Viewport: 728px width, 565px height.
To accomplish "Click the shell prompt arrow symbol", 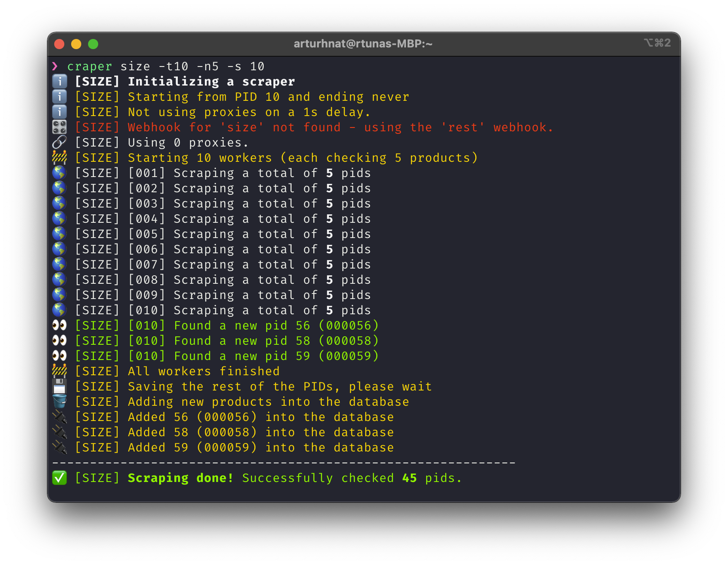I will (x=55, y=66).
